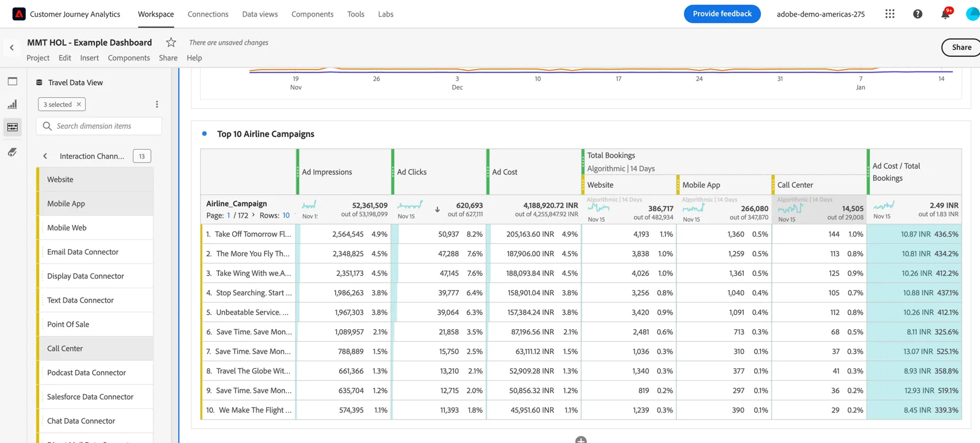980x443 pixels.
Task: Open the Components icon in left rail
Action: (13, 127)
